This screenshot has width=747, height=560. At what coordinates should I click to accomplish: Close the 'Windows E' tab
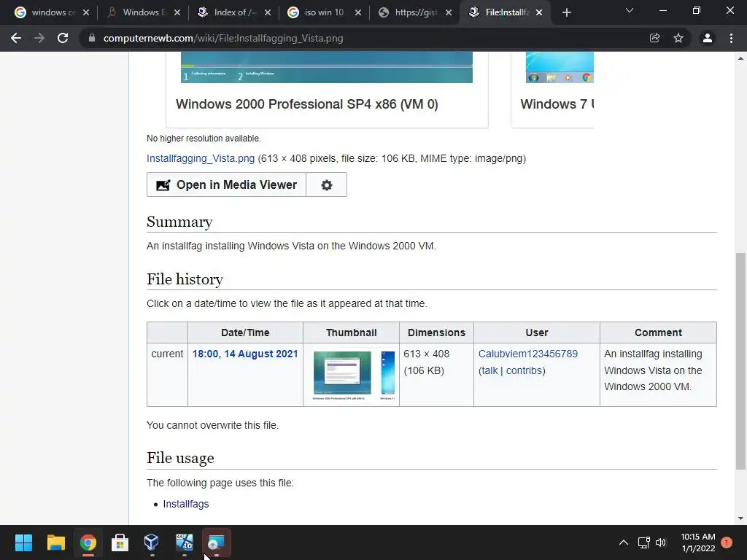177,12
